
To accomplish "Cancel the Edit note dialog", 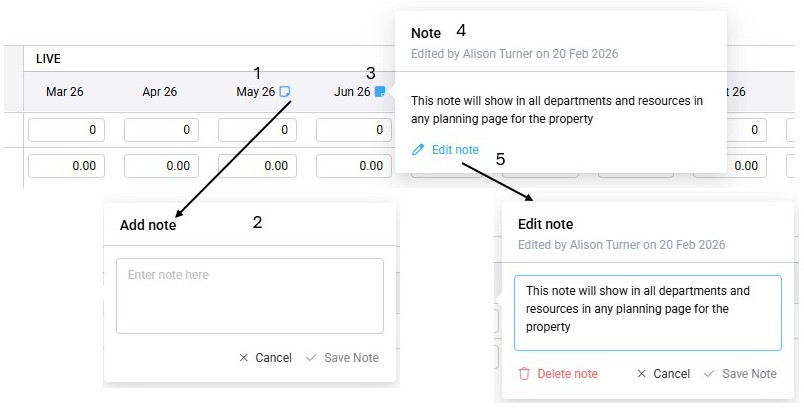I will tap(663, 374).
